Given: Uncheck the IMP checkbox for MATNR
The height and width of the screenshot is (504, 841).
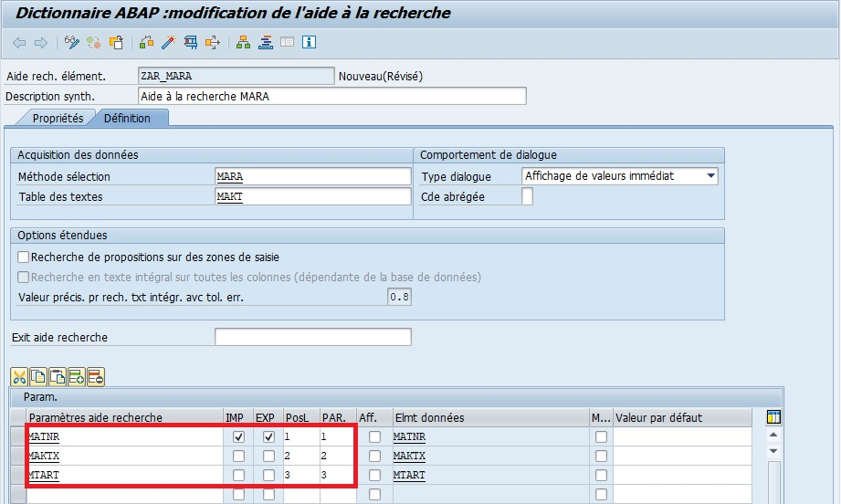Looking at the screenshot, I should point(238,437).
